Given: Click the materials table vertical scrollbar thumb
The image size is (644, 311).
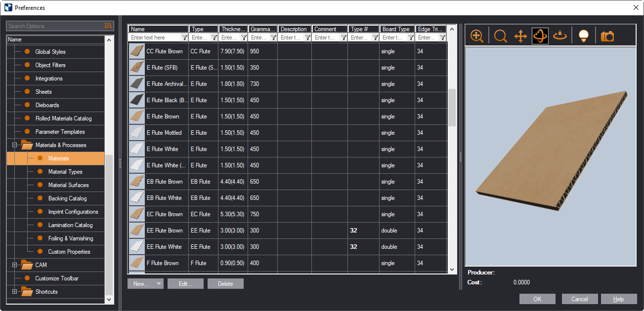Looking at the screenshot, I should pos(452,107).
